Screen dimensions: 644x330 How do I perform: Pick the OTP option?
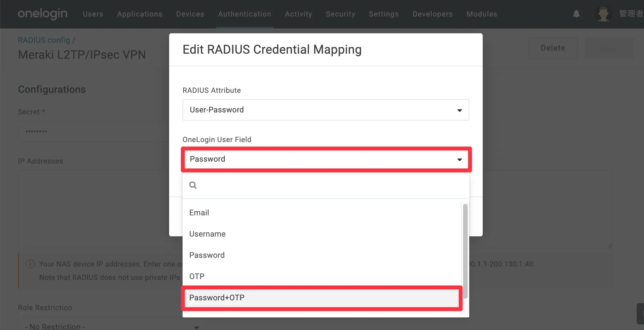pos(197,276)
